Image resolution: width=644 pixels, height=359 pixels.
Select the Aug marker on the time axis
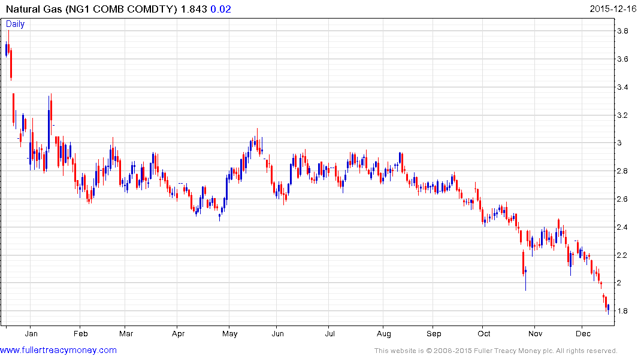(x=383, y=333)
